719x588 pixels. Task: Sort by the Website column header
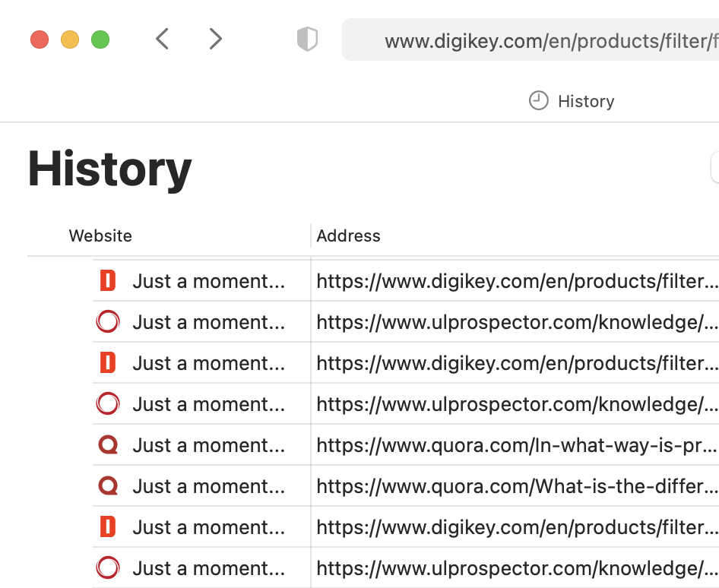pyautogui.click(x=100, y=236)
